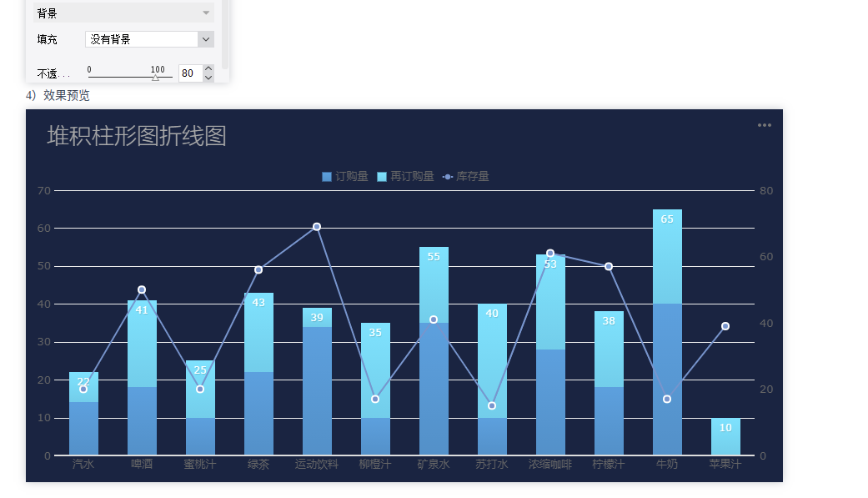Viewport: 868px width, 498px height.
Task: Click the 苏打水 axis label
Action: 492,464
